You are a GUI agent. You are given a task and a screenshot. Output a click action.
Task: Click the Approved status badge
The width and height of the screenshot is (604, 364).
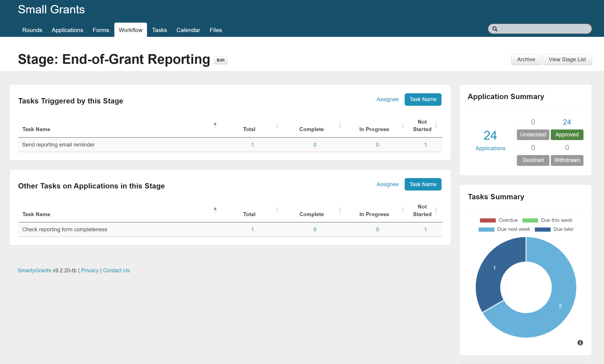click(x=567, y=135)
